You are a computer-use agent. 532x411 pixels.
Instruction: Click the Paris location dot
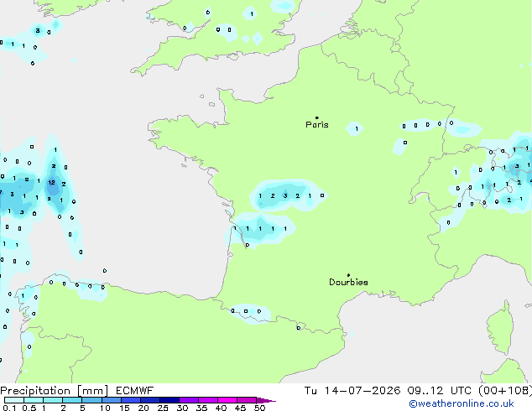(x=317, y=117)
